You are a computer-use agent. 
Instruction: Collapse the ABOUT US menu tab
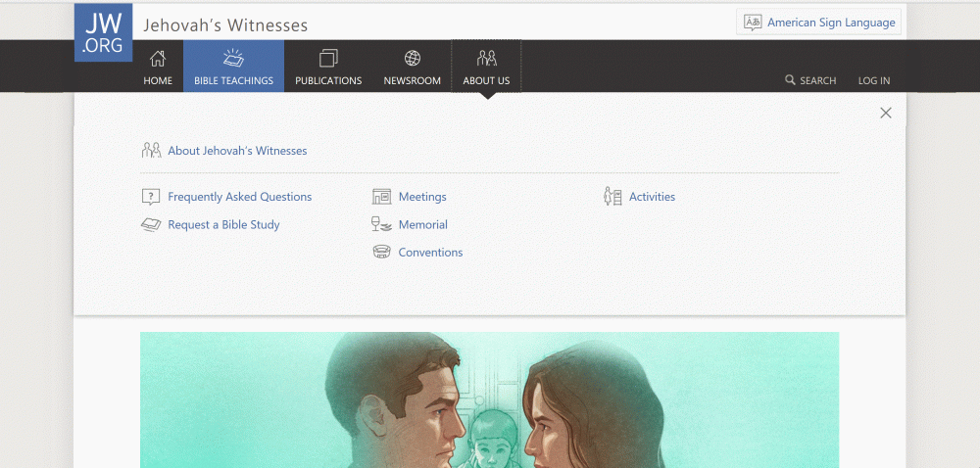coord(486,67)
